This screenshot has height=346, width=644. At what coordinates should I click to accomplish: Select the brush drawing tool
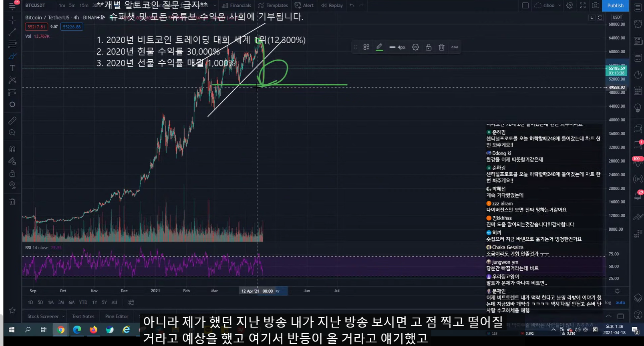tap(12, 56)
